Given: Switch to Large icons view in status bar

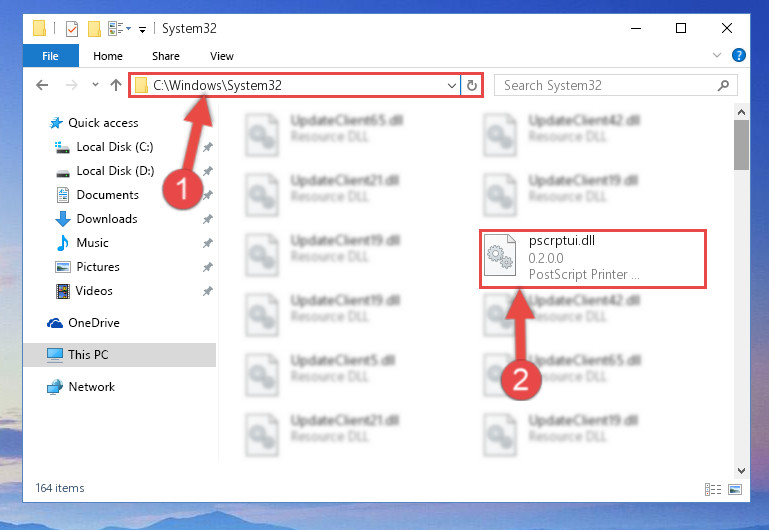Looking at the screenshot, I should click(735, 489).
